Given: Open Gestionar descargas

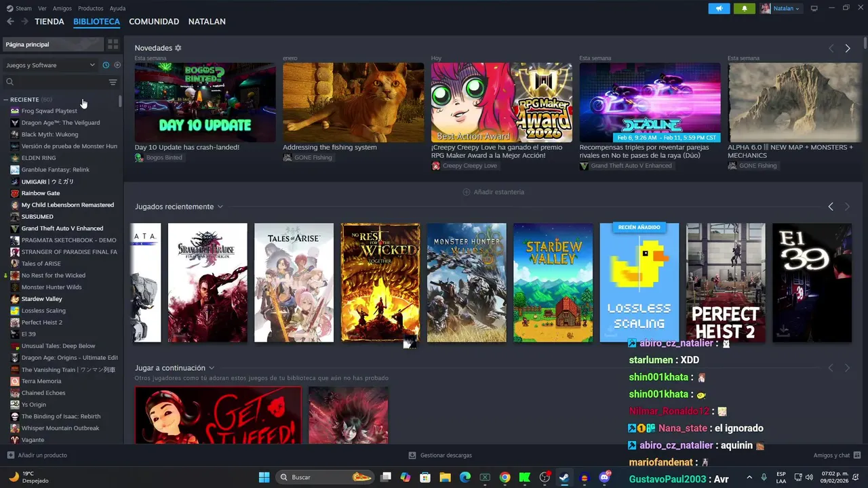Looking at the screenshot, I should point(440,455).
